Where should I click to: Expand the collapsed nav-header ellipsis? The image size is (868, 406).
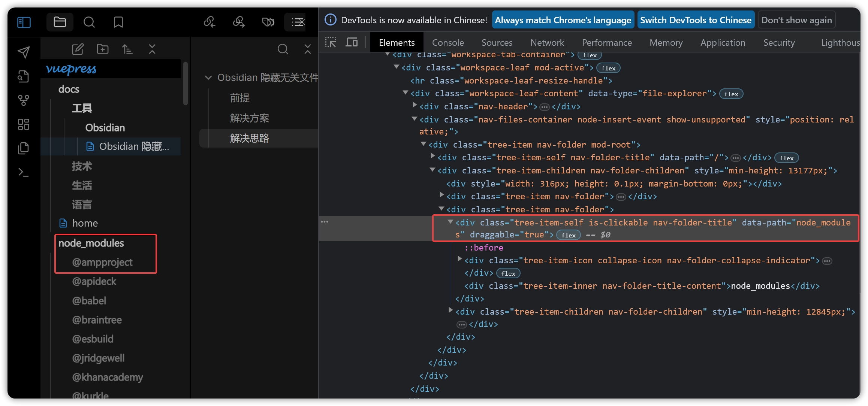coord(545,107)
